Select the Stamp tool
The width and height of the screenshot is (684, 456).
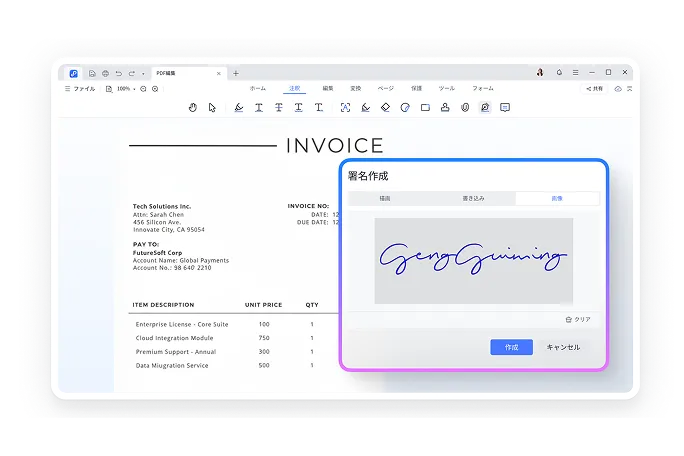(x=445, y=107)
